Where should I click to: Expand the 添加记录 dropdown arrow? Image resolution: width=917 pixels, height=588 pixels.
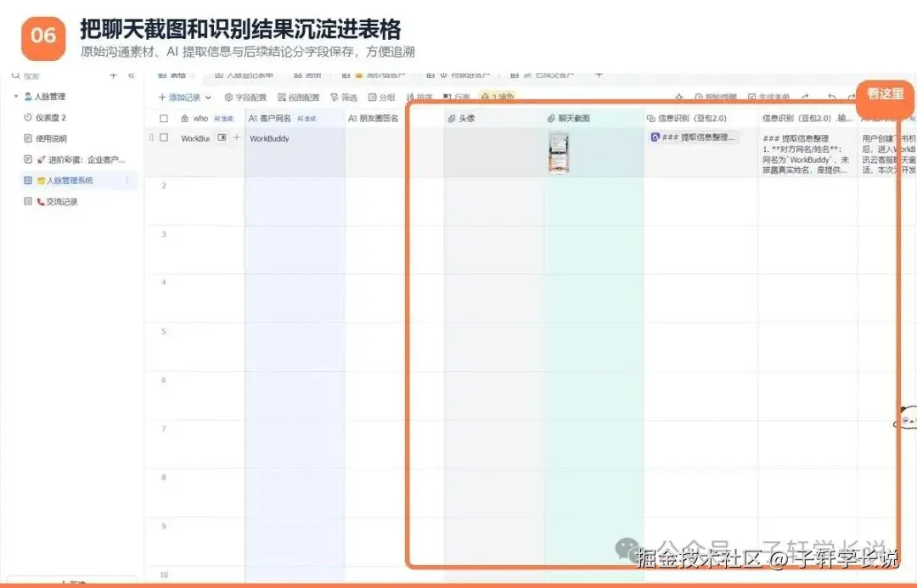[208, 97]
